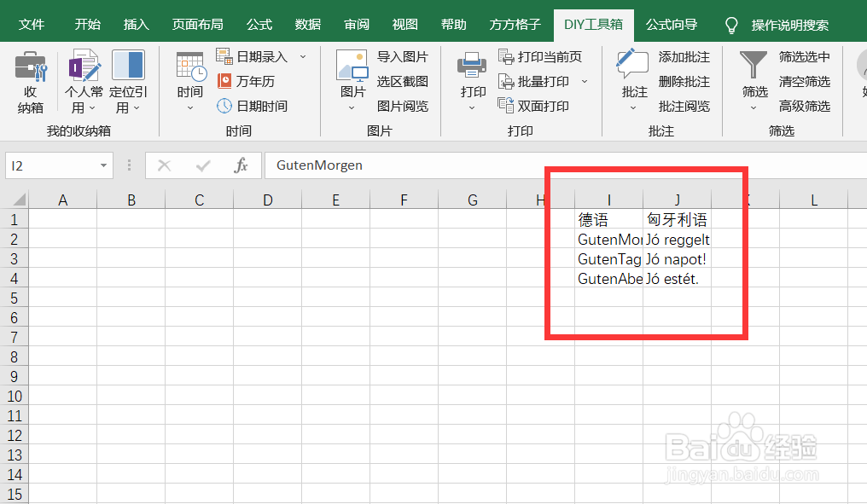Select the DIY工具箱 tab

[x=593, y=25]
